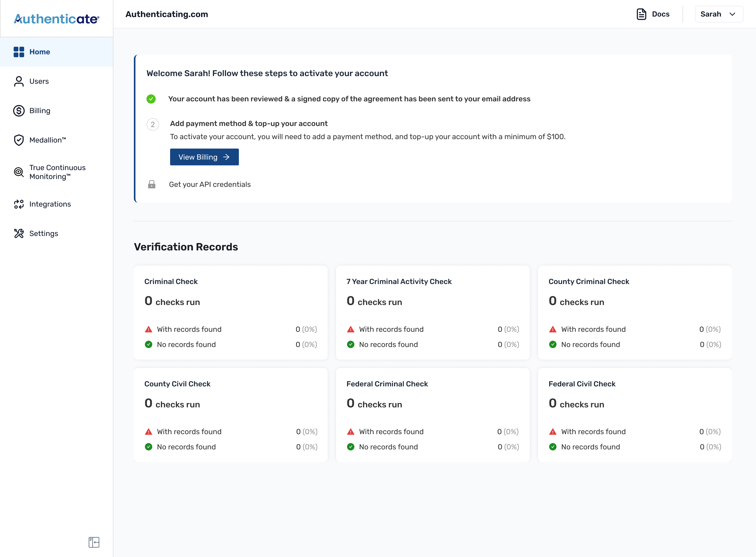Select the Federal Civil Check title
The image size is (756, 557).
click(x=582, y=384)
